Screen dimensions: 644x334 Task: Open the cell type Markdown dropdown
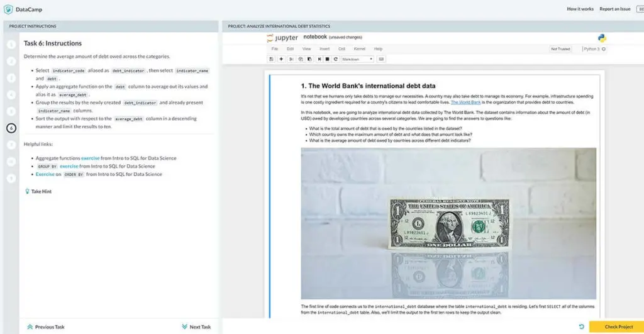click(357, 59)
